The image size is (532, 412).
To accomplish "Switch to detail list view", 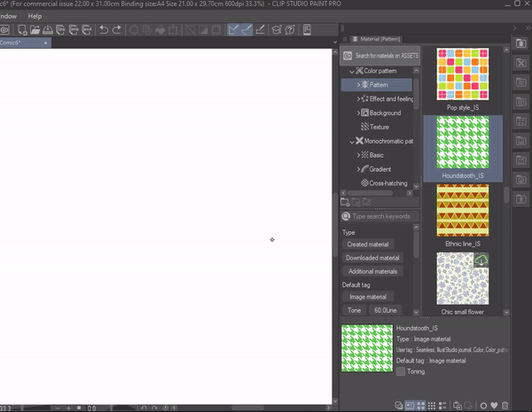I will [x=442, y=405].
